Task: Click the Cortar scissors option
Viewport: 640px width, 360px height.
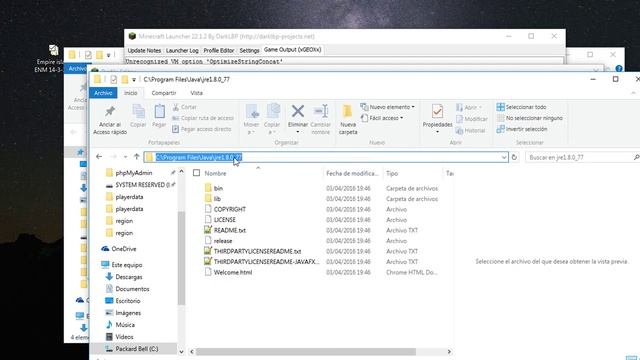Action: (x=184, y=107)
